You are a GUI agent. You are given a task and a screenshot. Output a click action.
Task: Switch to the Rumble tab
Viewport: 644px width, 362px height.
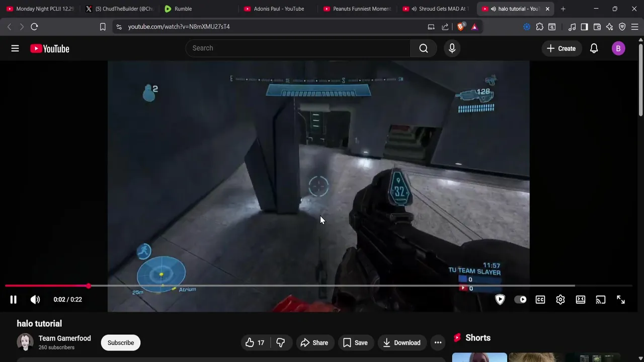199,9
